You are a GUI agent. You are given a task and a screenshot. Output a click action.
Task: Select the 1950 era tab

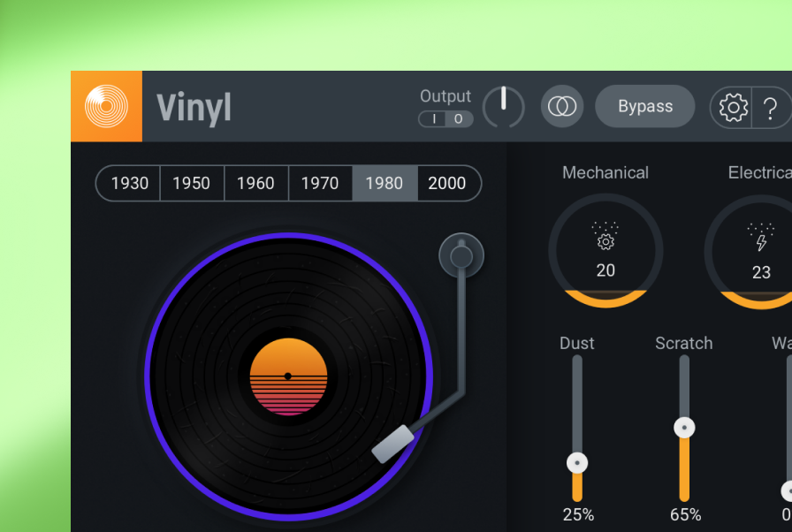point(191,183)
